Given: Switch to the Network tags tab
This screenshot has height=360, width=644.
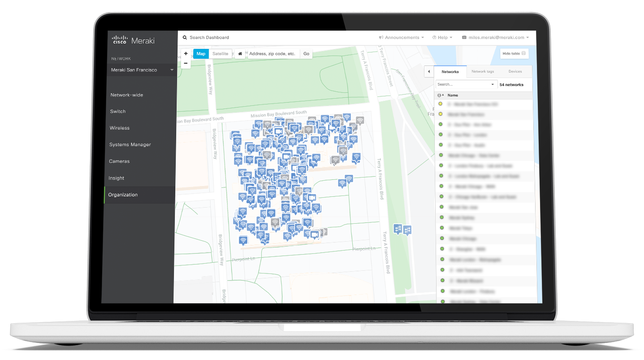Looking at the screenshot, I should click(483, 72).
